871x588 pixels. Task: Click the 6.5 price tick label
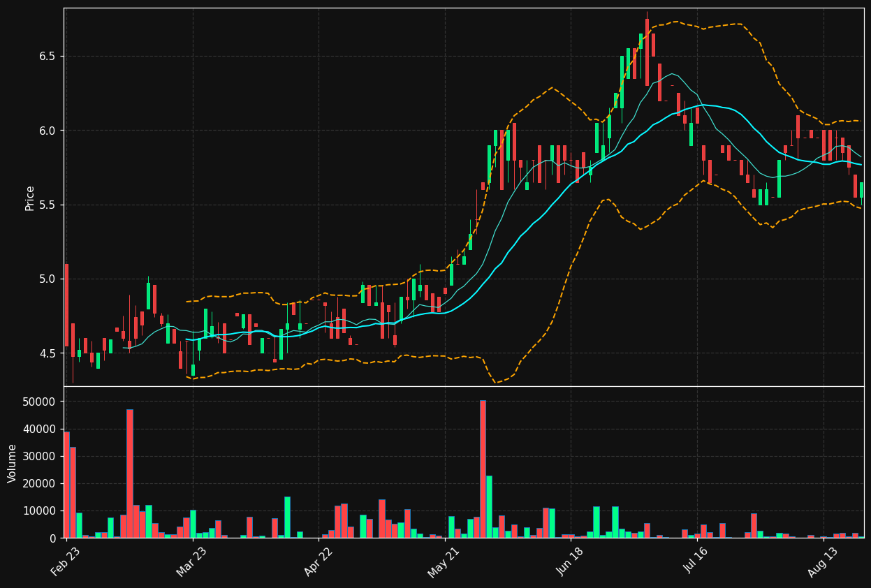pyautogui.click(x=49, y=56)
